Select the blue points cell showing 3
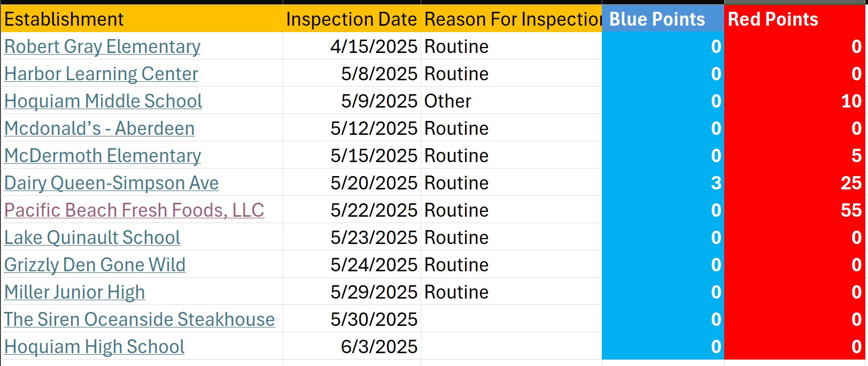 663,183
